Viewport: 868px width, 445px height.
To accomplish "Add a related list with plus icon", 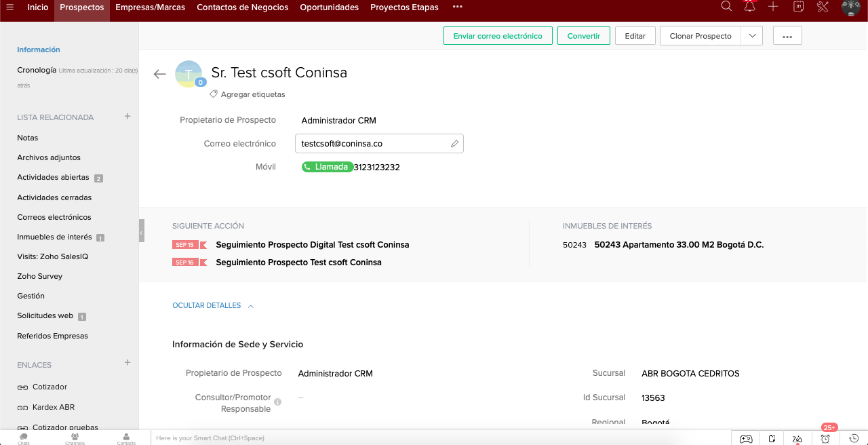I will (127, 117).
